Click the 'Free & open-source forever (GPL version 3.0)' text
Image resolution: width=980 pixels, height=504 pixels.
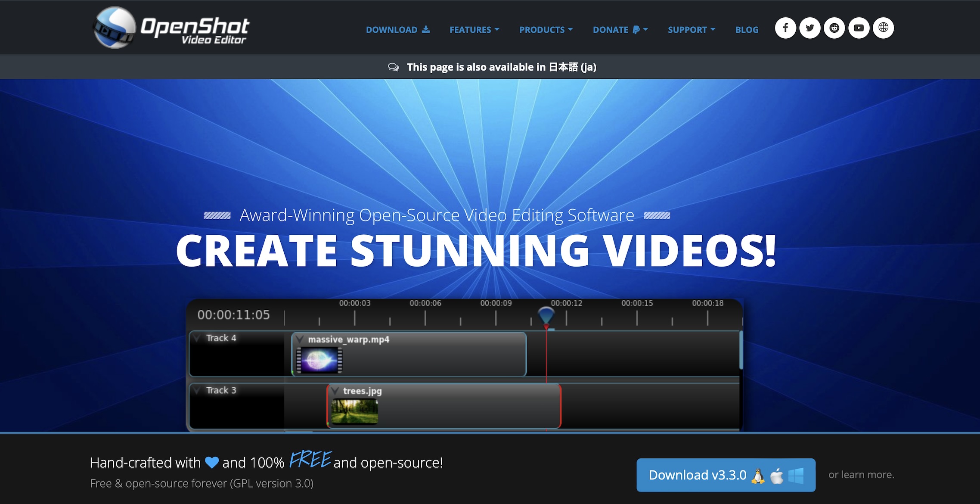pyautogui.click(x=202, y=484)
